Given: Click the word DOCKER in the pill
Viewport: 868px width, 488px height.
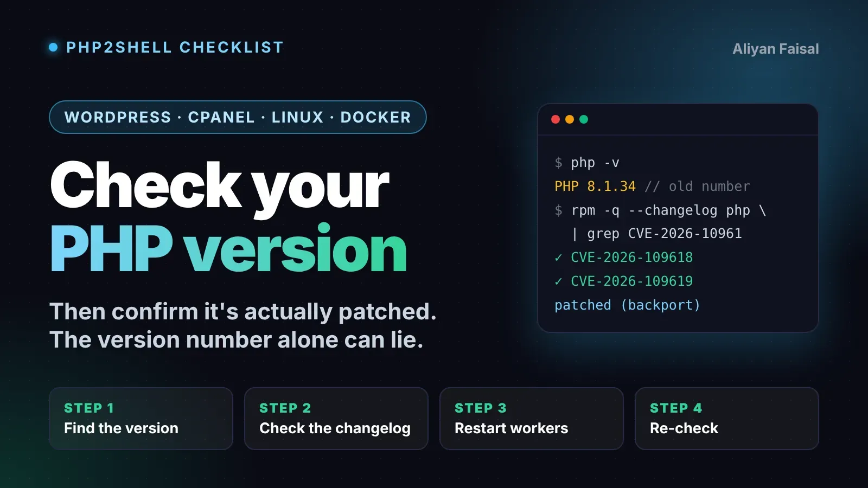Looking at the screenshot, I should click(x=376, y=117).
